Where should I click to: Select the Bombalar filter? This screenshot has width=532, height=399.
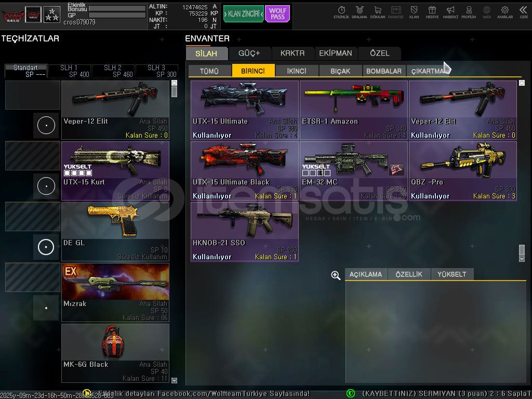click(384, 71)
